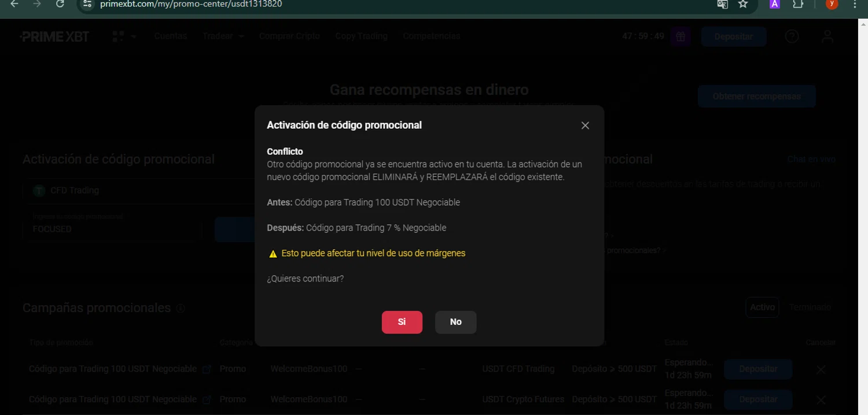Click the info icon beside Campañas promocionales
Image resolution: width=868 pixels, height=415 pixels.
point(181,308)
